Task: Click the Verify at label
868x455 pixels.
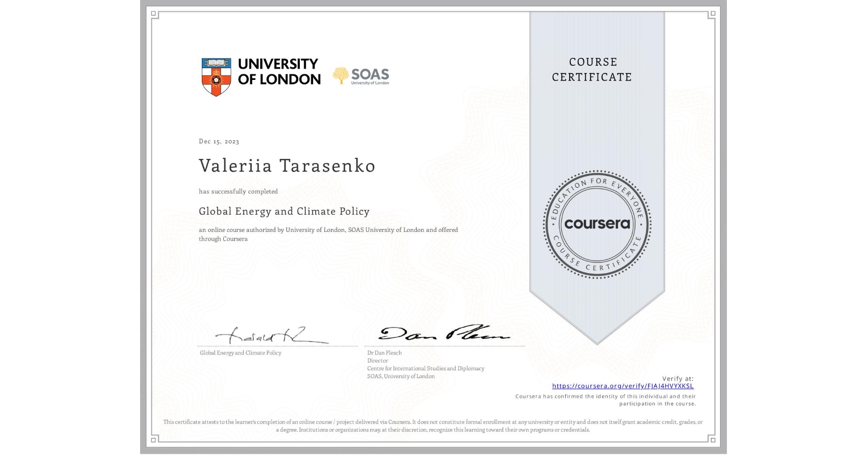Action: 678,378
